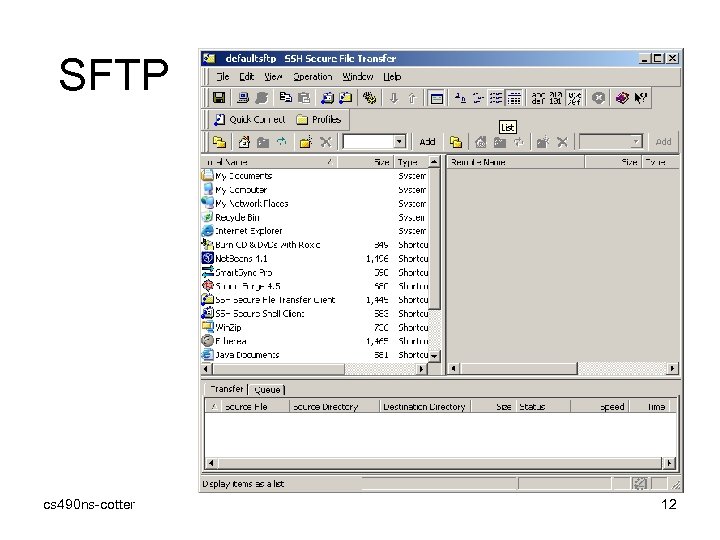
Task: Click the Save settings toolbar icon
Action: [x=219, y=98]
